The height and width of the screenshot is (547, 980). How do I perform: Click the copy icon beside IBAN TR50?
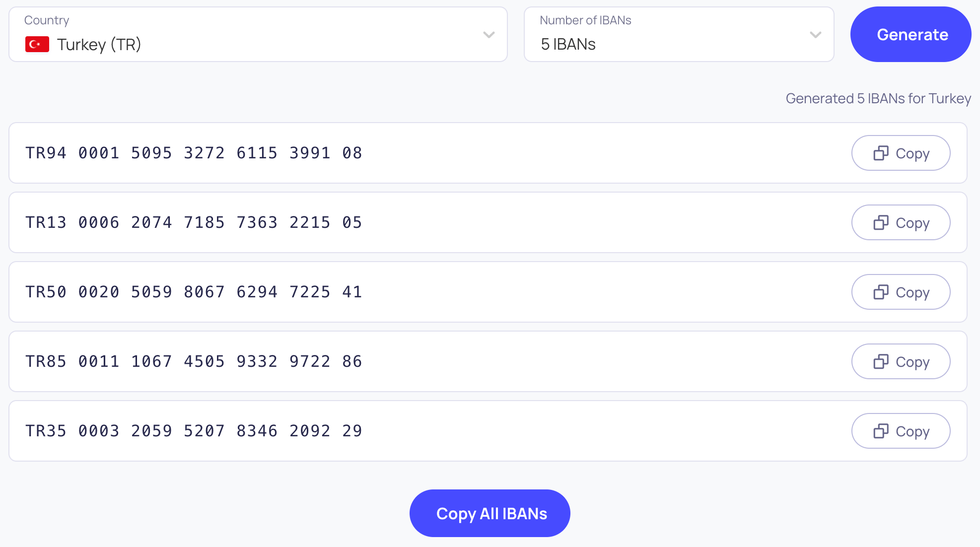881,292
